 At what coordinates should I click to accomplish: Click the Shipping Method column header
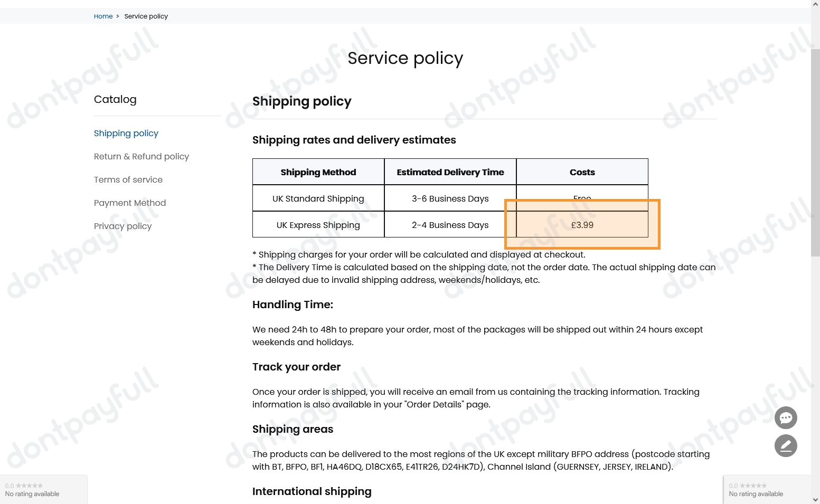pos(318,172)
